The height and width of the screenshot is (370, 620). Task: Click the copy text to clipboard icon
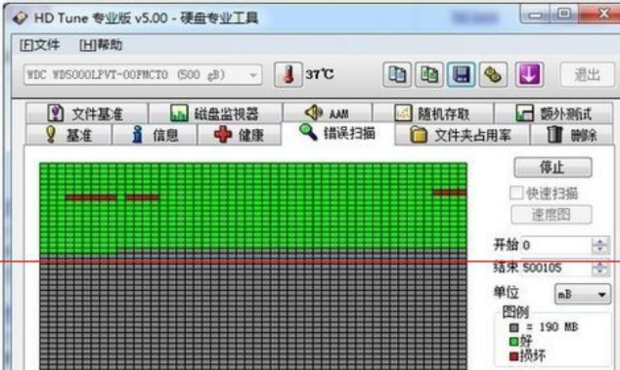(397, 74)
